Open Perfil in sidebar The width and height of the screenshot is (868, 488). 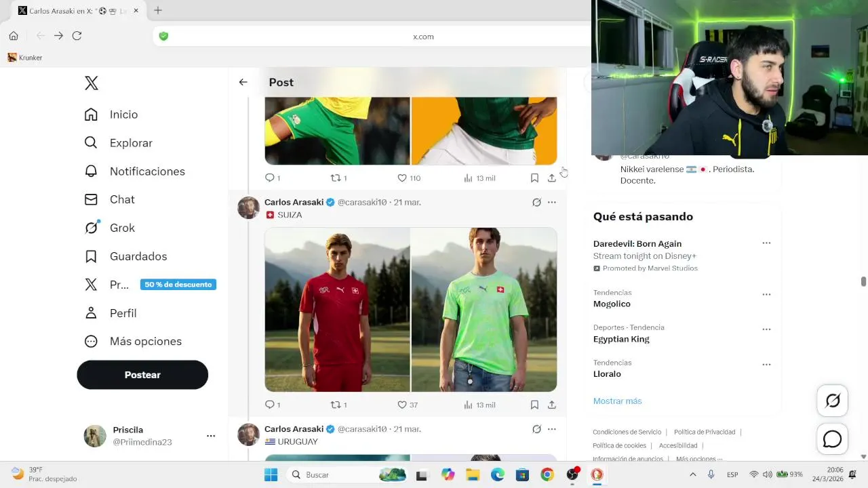[110, 313]
